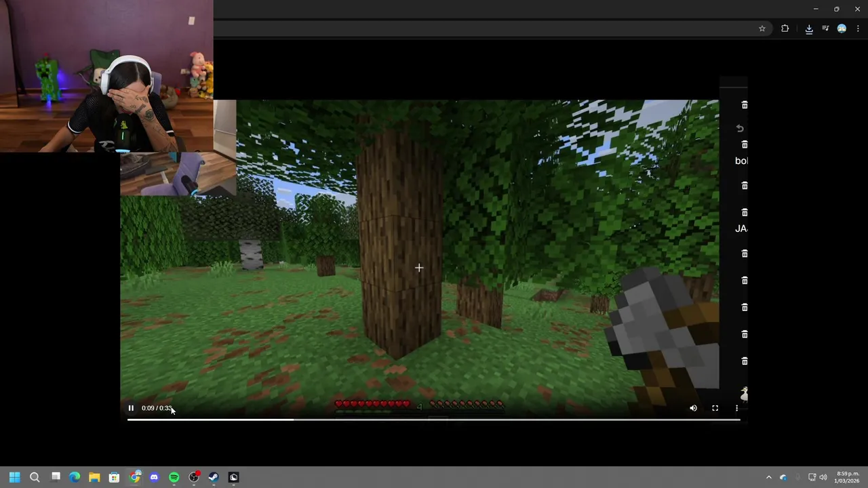This screenshot has width=868, height=488.
Task: Open Windows taskbar search
Action: click(35, 477)
